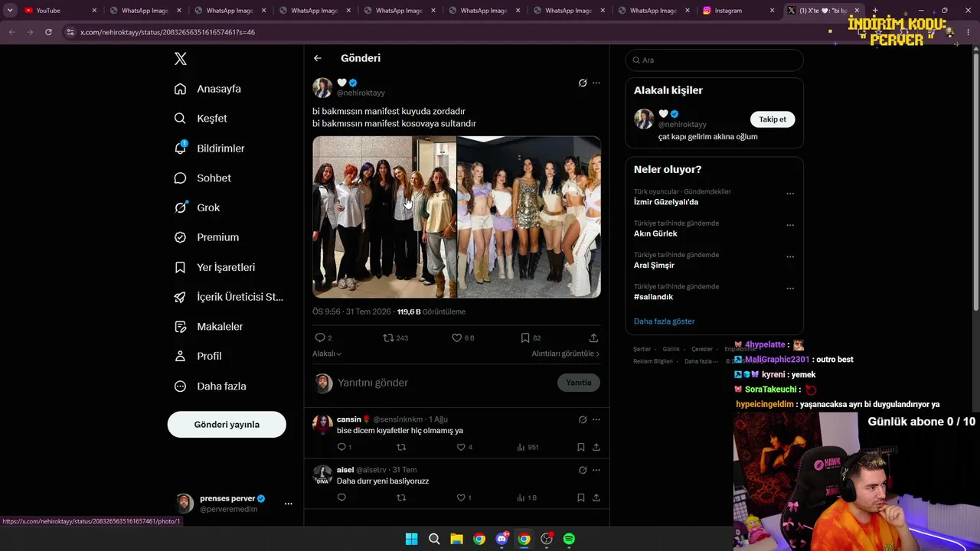
Task: Bookmark aisel's comment
Action: tap(581, 497)
